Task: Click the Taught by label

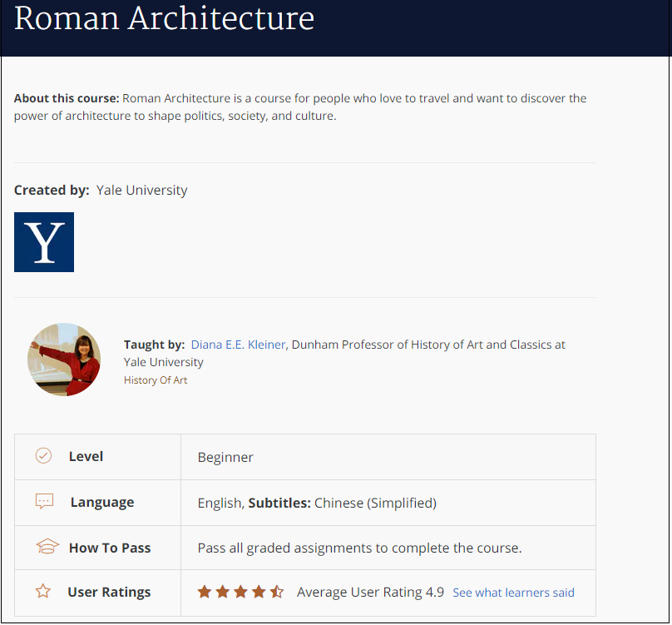Action: click(155, 345)
